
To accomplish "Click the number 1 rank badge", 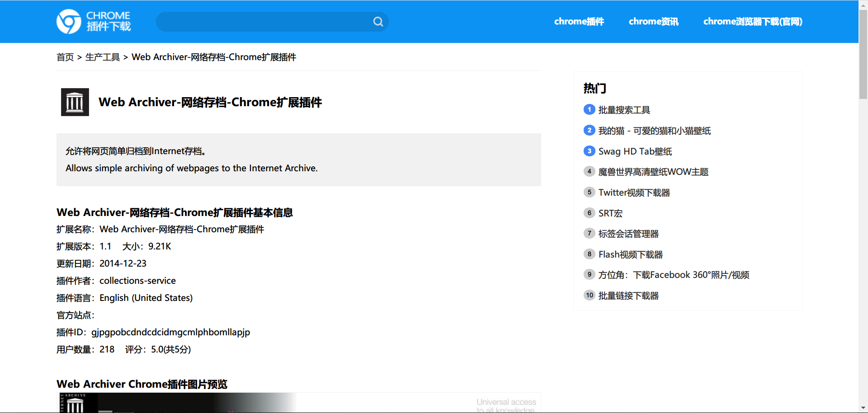I will tap(589, 110).
